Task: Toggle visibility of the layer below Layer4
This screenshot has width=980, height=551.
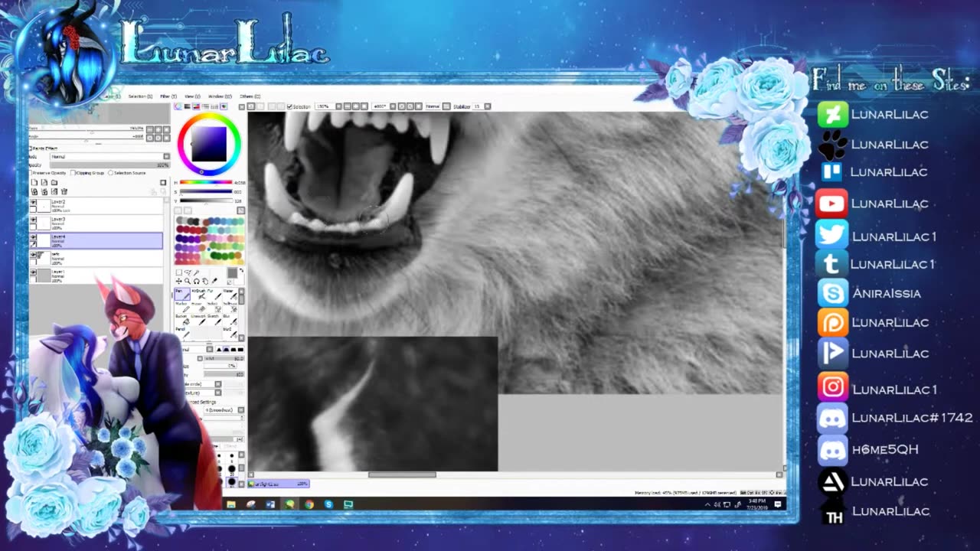Action: click(x=33, y=255)
